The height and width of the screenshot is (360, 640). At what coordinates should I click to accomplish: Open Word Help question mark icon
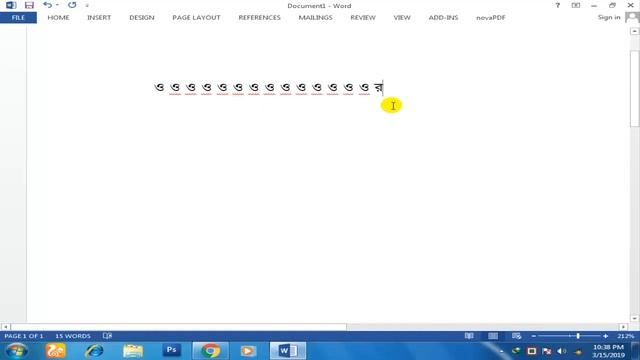[x=558, y=5]
